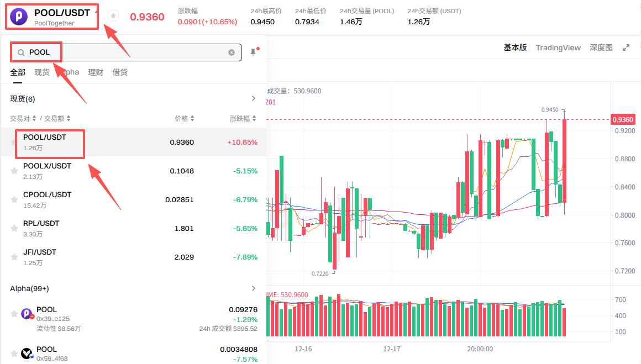Star the POOLX/USDT pair
The image size is (641, 364).
click(x=14, y=171)
